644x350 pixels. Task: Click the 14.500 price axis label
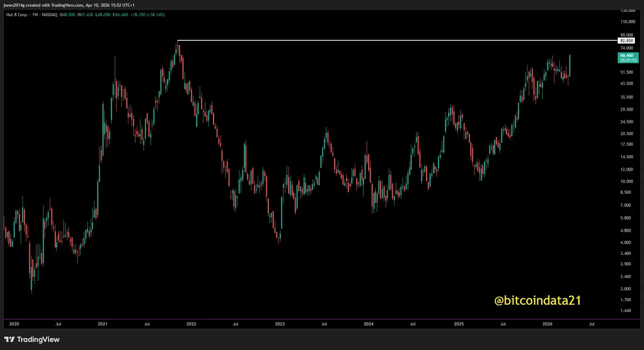628,157
